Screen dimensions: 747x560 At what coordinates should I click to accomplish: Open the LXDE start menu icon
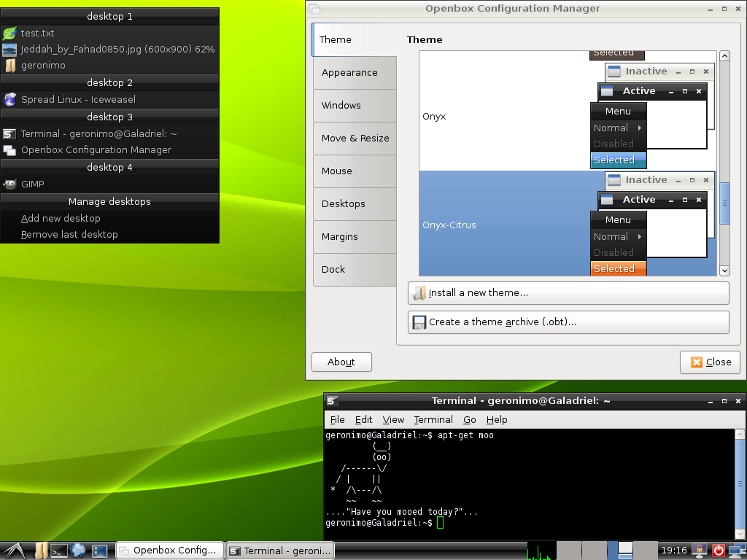pyautogui.click(x=15, y=551)
